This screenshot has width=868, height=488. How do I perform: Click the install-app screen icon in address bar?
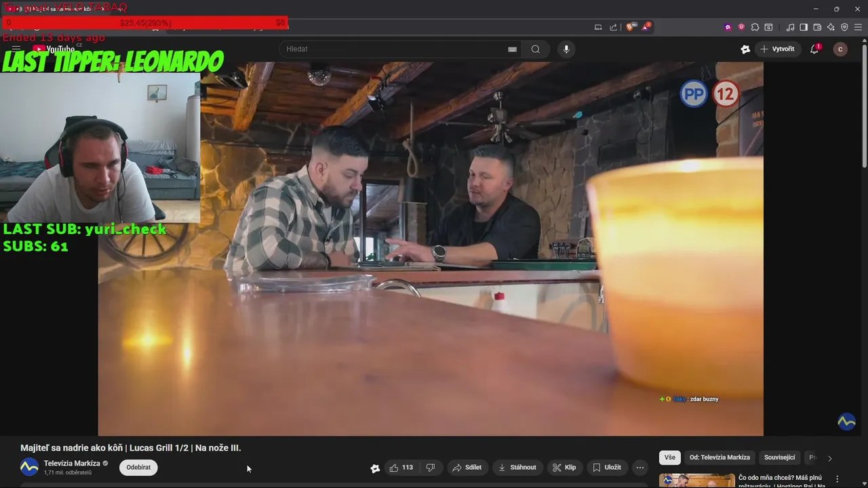coord(598,27)
